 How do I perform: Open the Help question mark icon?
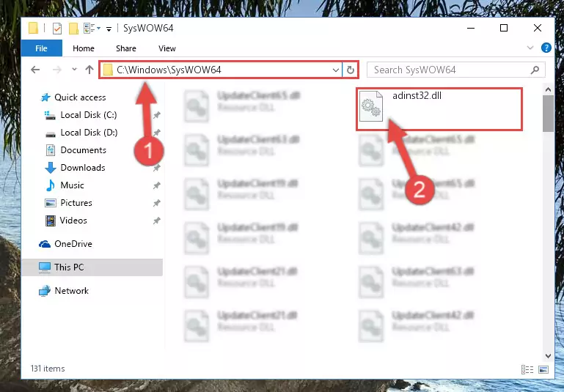coord(546,48)
